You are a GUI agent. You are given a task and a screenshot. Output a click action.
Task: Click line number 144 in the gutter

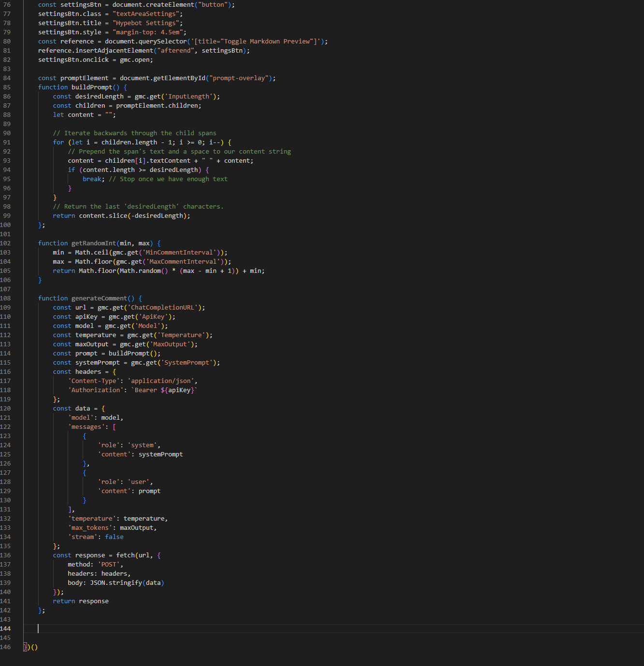[5, 629]
